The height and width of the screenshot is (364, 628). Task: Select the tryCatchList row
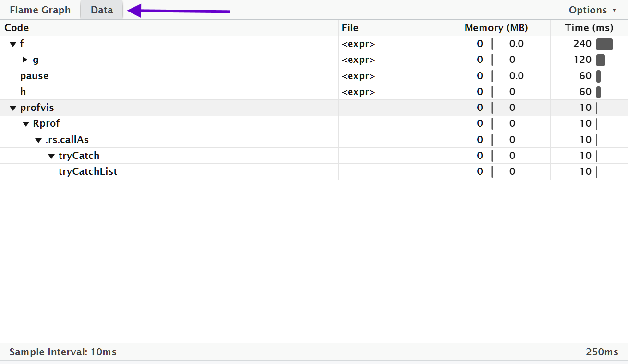tap(88, 171)
